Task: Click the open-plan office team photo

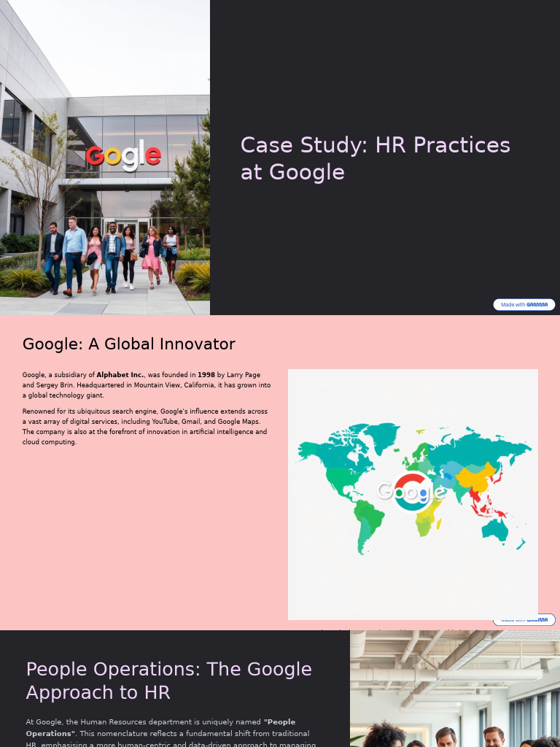Action: tap(455, 689)
